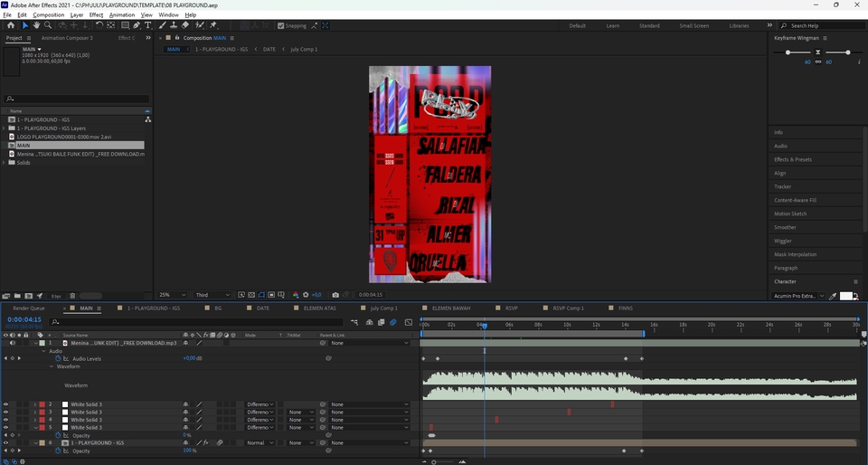Click the new folder icon in Project panel
The height and width of the screenshot is (465, 868).
click(x=17, y=296)
